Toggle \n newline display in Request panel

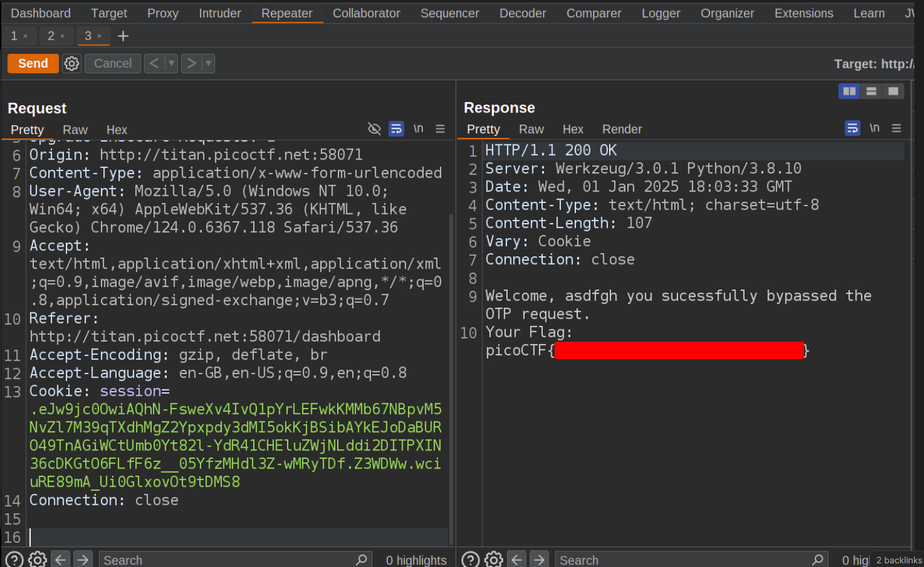click(x=418, y=128)
